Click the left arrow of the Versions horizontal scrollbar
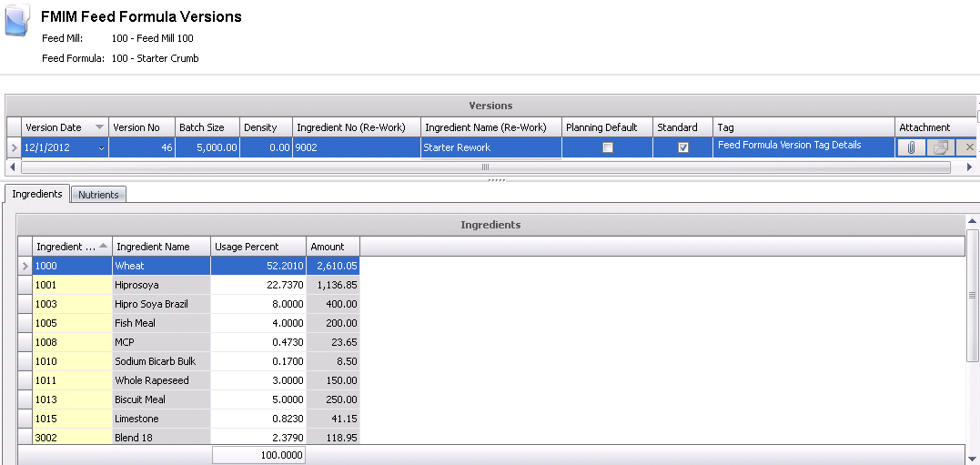This screenshot has width=980, height=465. pos(12,167)
